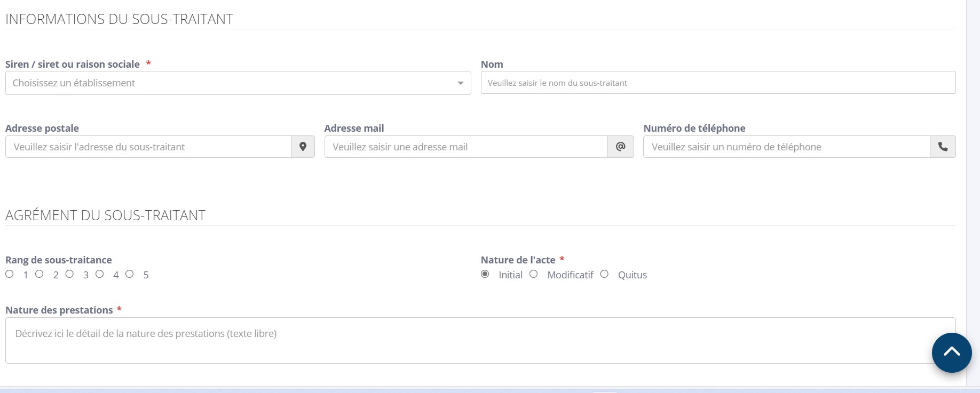Select subcontracting rank 3
Screen dimensions: 980x393
coord(69,274)
